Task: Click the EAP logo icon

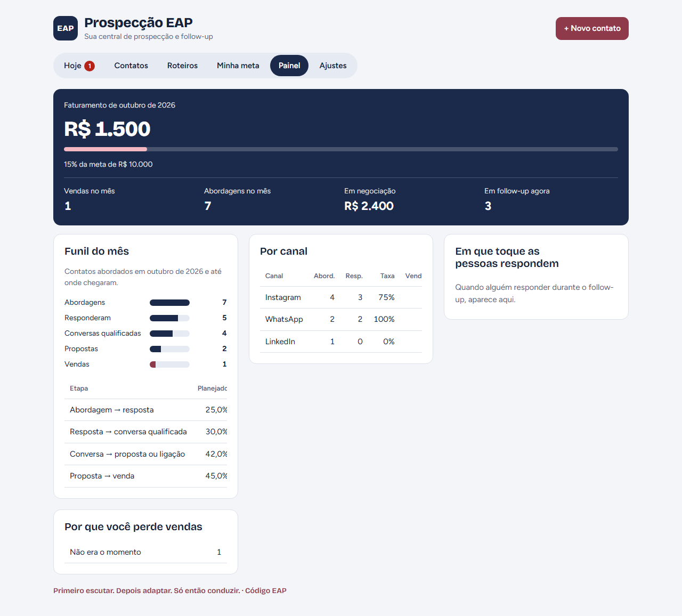Action: pos(66,28)
